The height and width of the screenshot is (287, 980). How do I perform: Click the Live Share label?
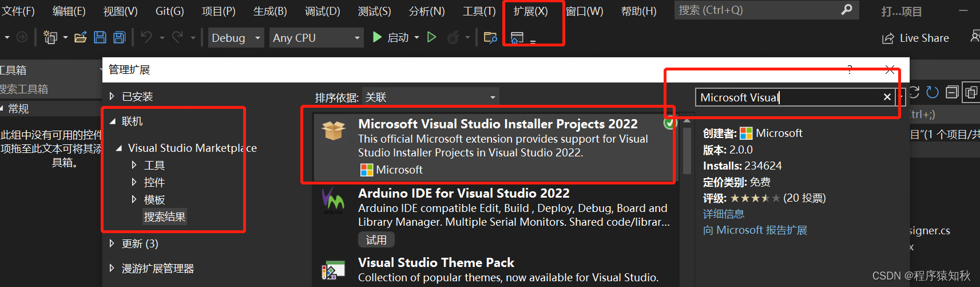pos(924,38)
